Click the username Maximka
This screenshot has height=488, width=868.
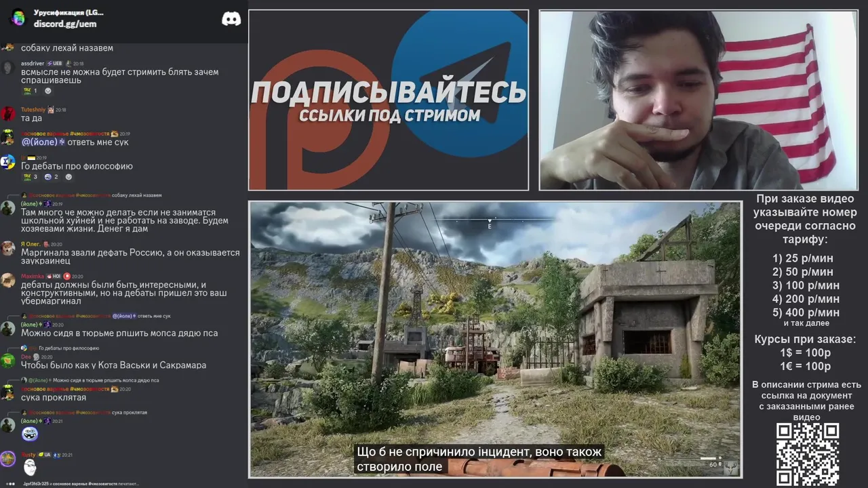pyautogui.click(x=33, y=277)
